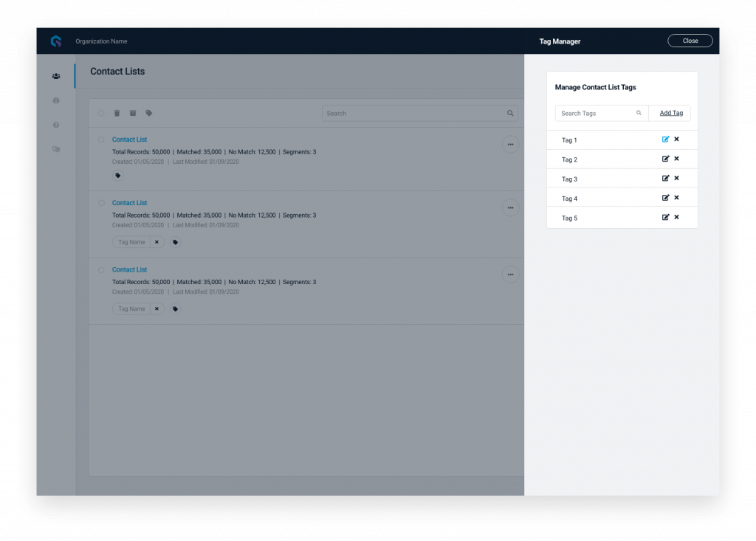Select the first Contact List row checkbox

[101, 139]
